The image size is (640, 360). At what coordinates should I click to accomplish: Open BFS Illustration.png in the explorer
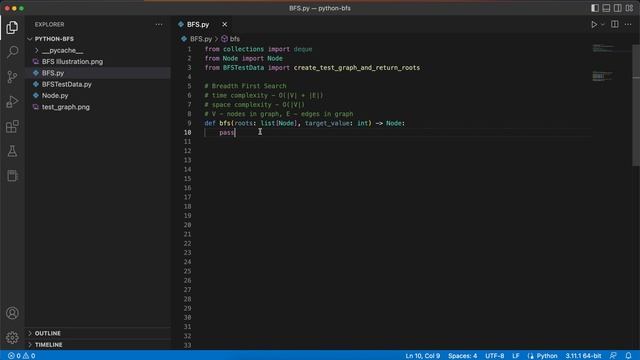tap(72, 62)
